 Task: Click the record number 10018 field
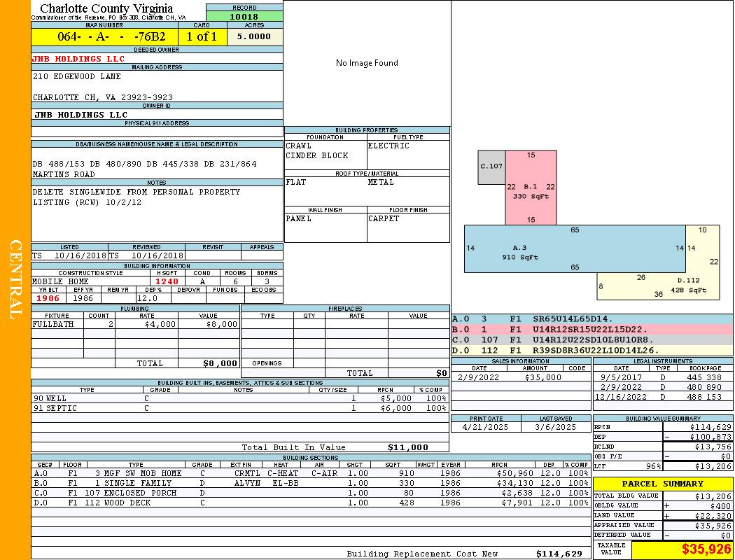click(244, 16)
